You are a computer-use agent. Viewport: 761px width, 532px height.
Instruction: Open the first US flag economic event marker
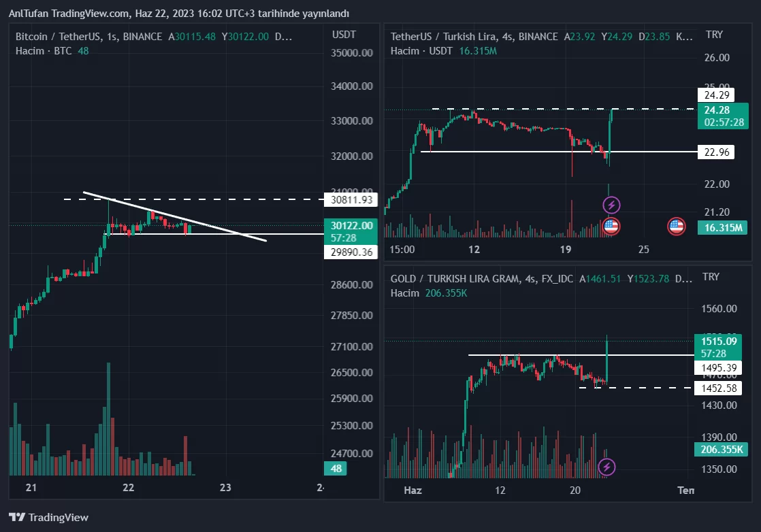611,226
